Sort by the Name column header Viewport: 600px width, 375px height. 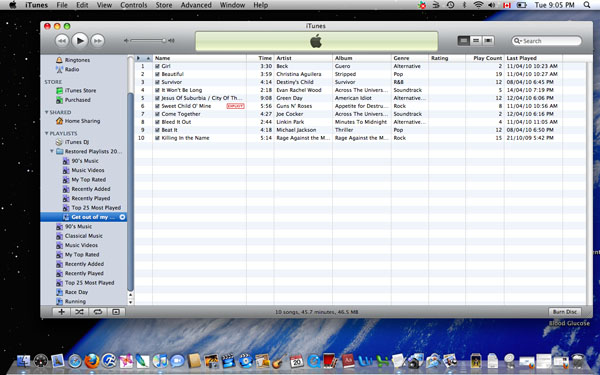point(199,58)
